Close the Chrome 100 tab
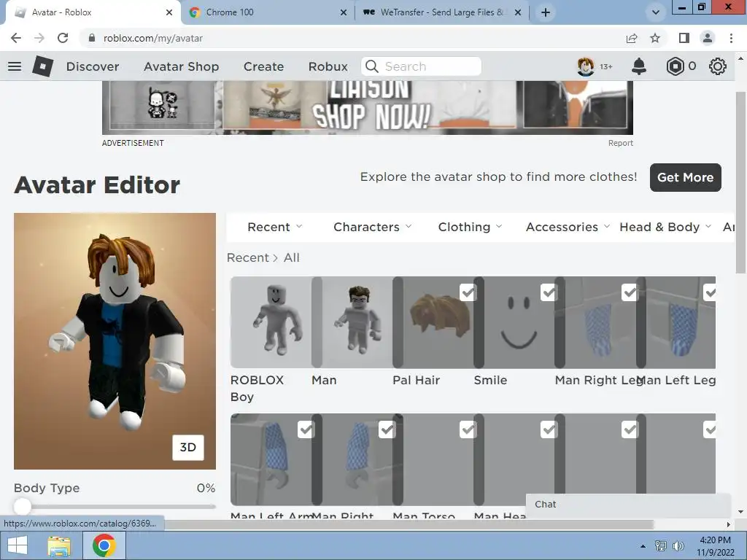 coord(344,12)
